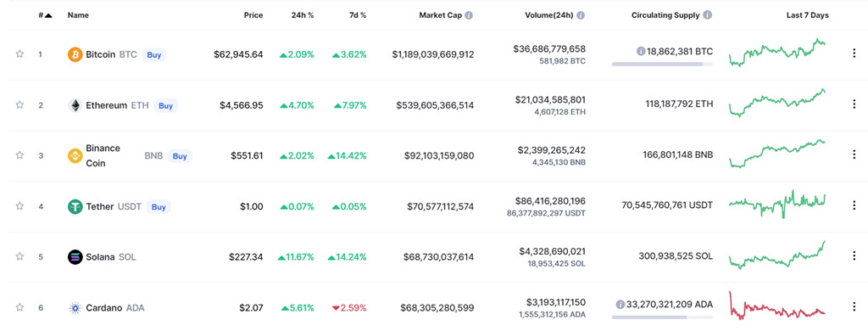Viewport: 868px width, 331px height.
Task: Toggle the Ethereum watchlist star
Action: (20, 104)
